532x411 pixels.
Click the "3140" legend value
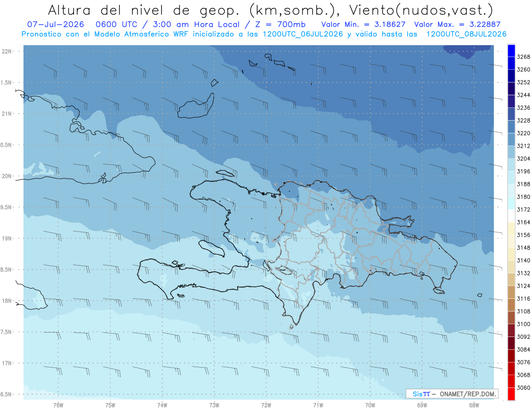click(x=524, y=260)
